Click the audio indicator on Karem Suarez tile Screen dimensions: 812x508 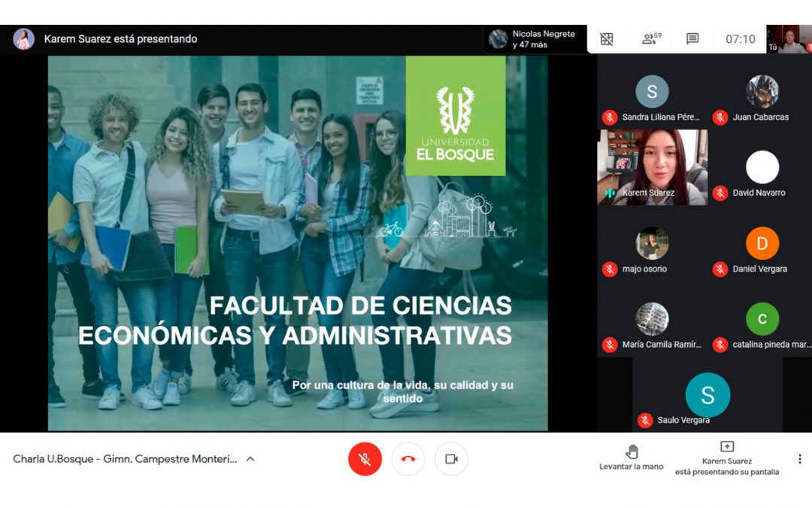coord(610,193)
